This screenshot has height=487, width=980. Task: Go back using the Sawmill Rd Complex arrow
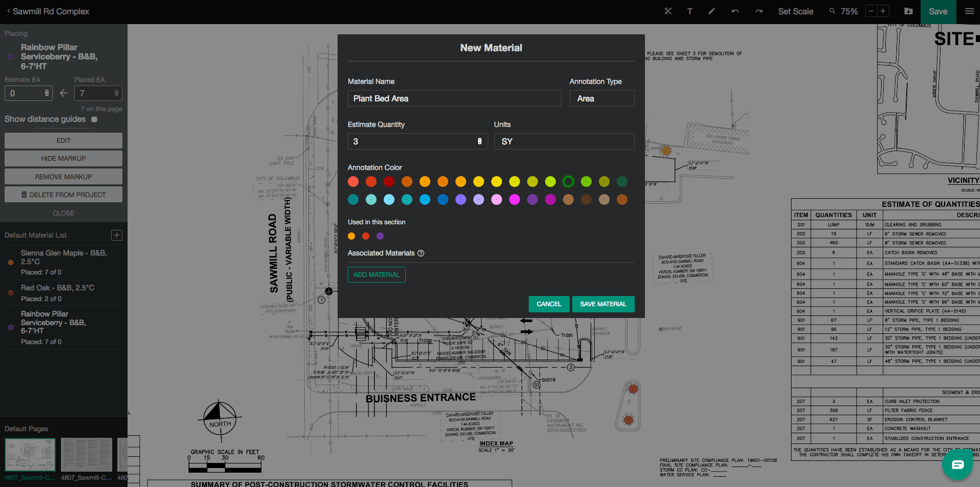coord(9,11)
